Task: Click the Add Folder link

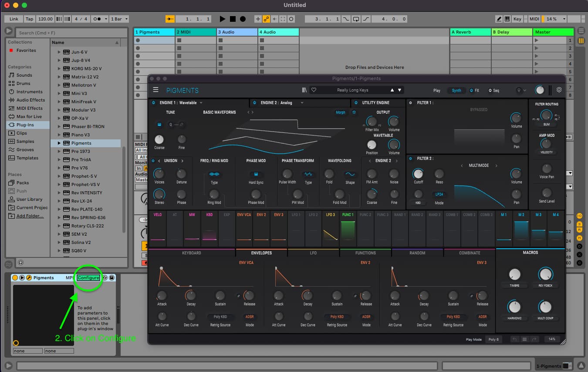Action: [x=30, y=216]
